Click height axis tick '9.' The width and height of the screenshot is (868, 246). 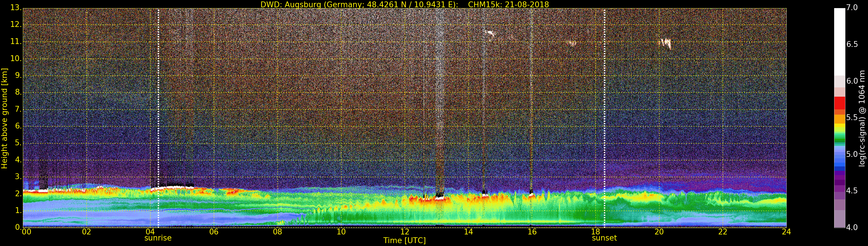[18, 75]
